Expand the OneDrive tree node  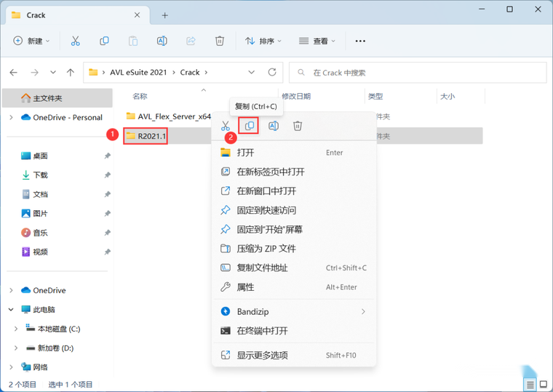[x=12, y=290]
